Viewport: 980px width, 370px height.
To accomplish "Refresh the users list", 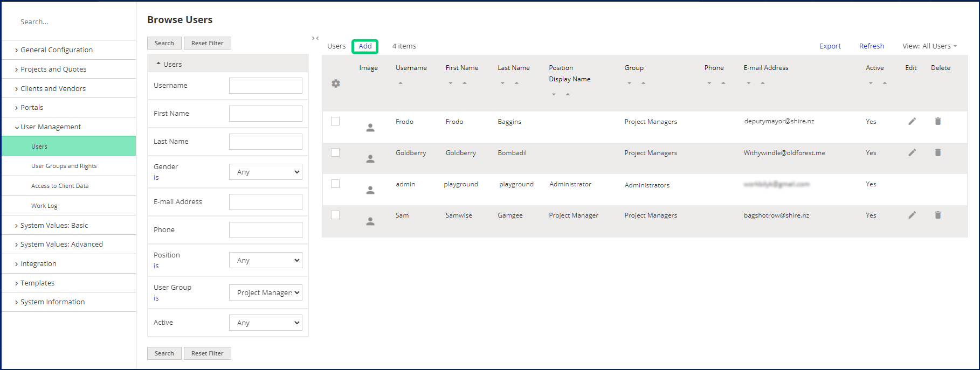I will [872, 46].
